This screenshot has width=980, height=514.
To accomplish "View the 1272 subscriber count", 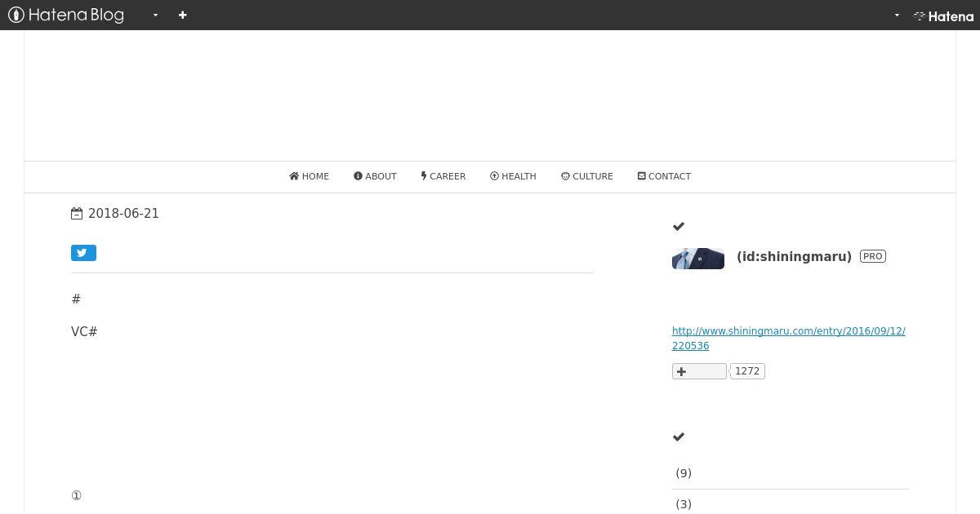I will [x=747, y=371].
